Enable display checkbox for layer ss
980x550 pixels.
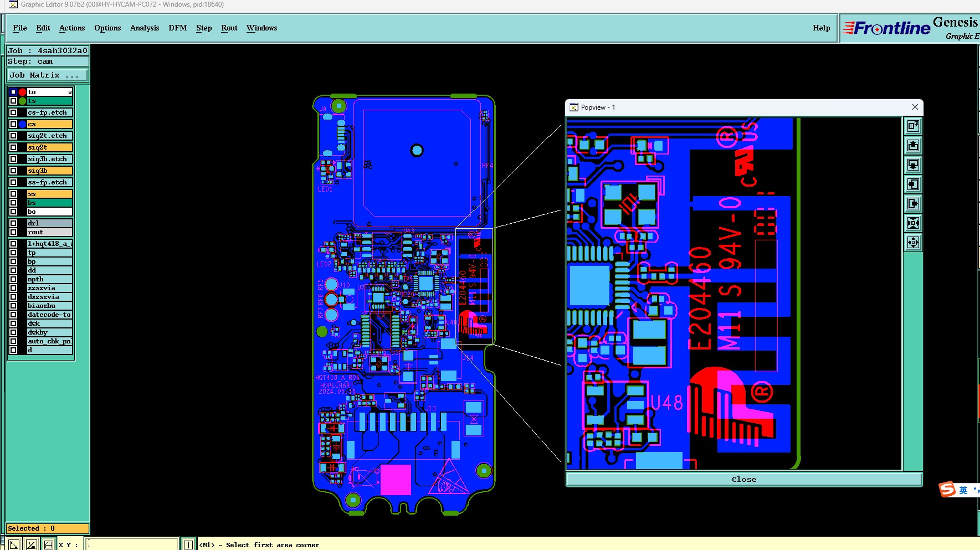pyautogui.click(x=13, y=194)
